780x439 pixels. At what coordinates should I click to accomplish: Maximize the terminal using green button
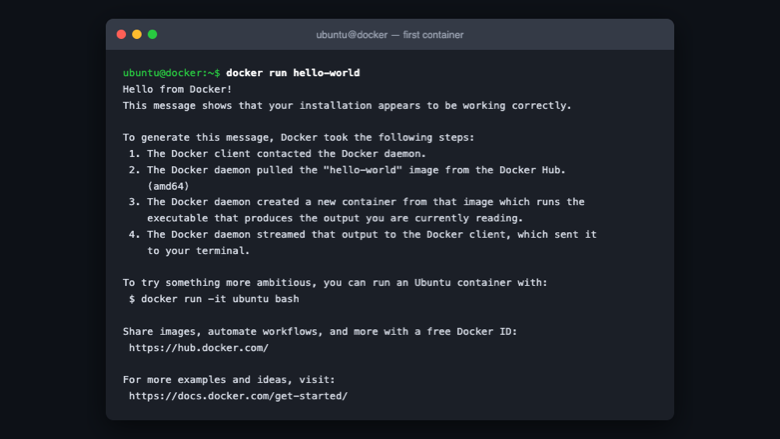coord(153,34)
